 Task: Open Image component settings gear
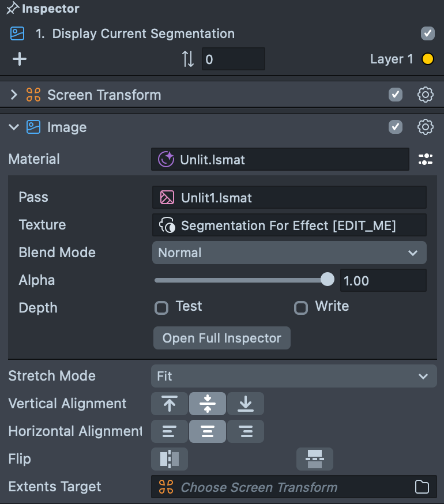tap(425, 127)
